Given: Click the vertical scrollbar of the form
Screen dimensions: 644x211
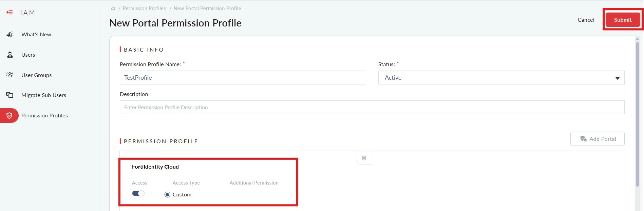Looking at the screenshot, I should point(637,114).
